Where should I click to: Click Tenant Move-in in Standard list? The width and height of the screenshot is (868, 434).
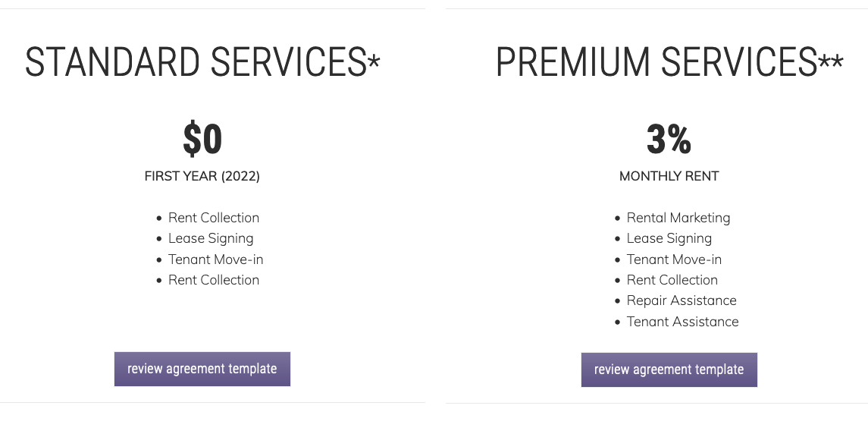(215, 259)
